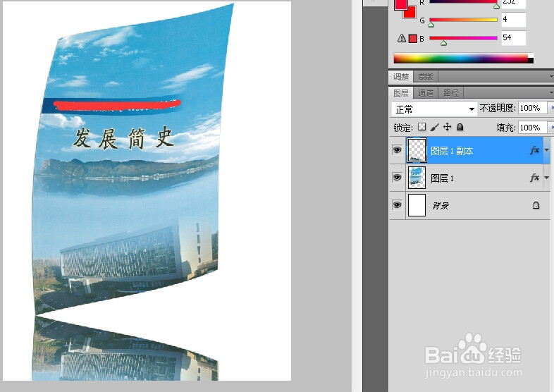
Task: Click the 图层 1 副本 layer thumbnail
Action: pyautogui.click(x=417, y=150)
